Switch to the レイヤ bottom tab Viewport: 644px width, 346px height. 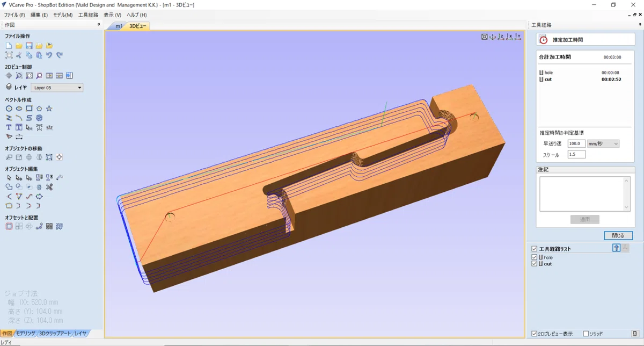(x=80, y=334)
